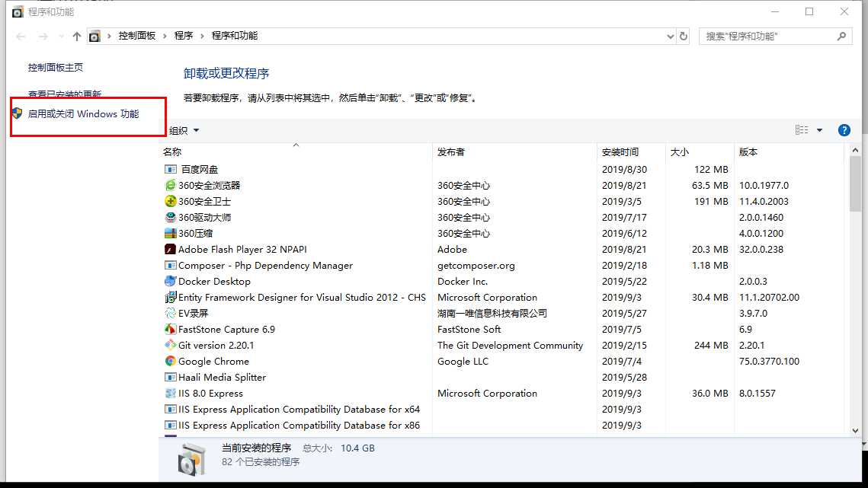Select version 11.1.20702.00 cell

pyautogui.click(x=769, y=298)
